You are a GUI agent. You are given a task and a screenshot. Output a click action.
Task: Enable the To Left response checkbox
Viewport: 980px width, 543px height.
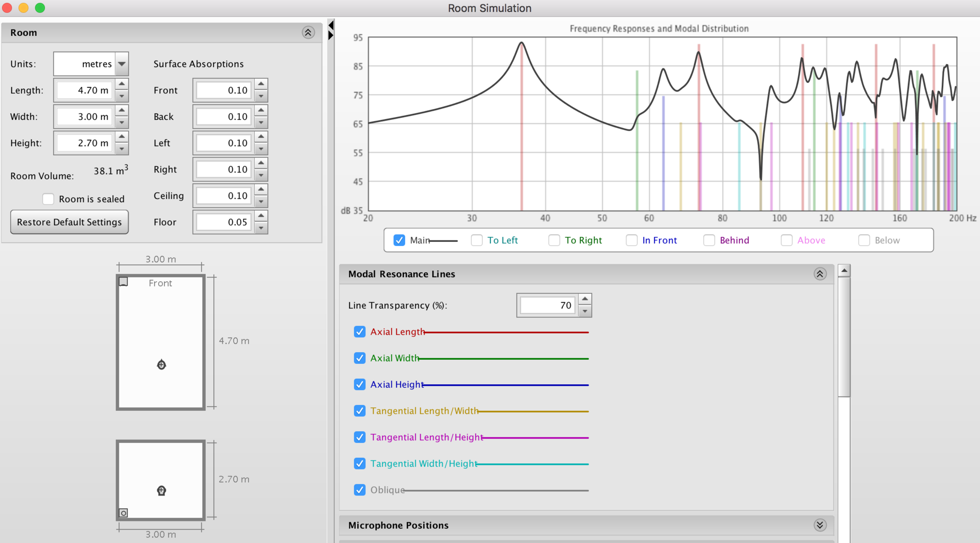pyautogui.click(x=477, y=240)
